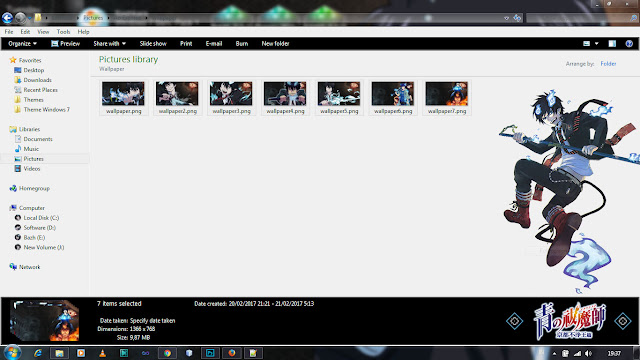Open the Themes folder shortcut
This screenshot has width=640, height=360.
[29, 100]
